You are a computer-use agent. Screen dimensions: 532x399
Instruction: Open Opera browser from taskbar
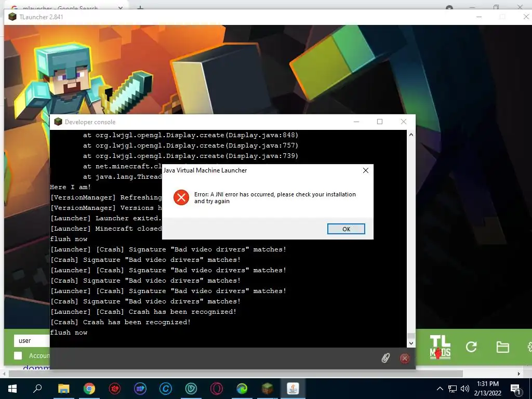pos(217,389)
